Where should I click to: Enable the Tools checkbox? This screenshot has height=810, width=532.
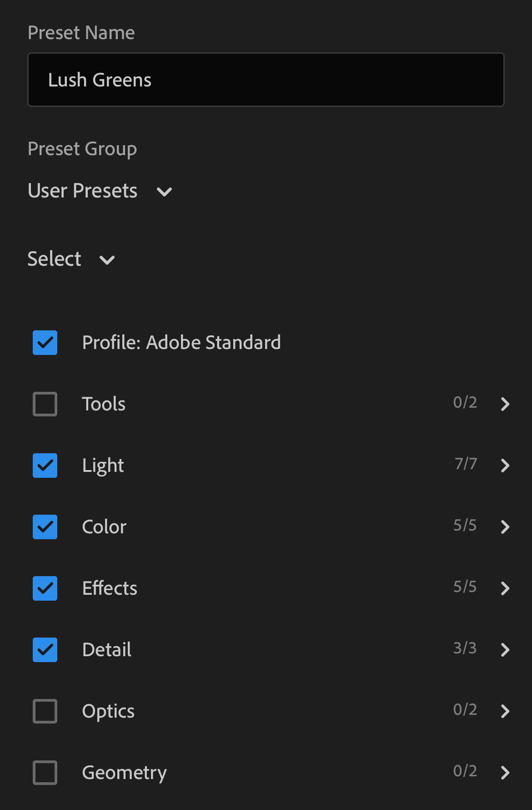click(45, 404)
